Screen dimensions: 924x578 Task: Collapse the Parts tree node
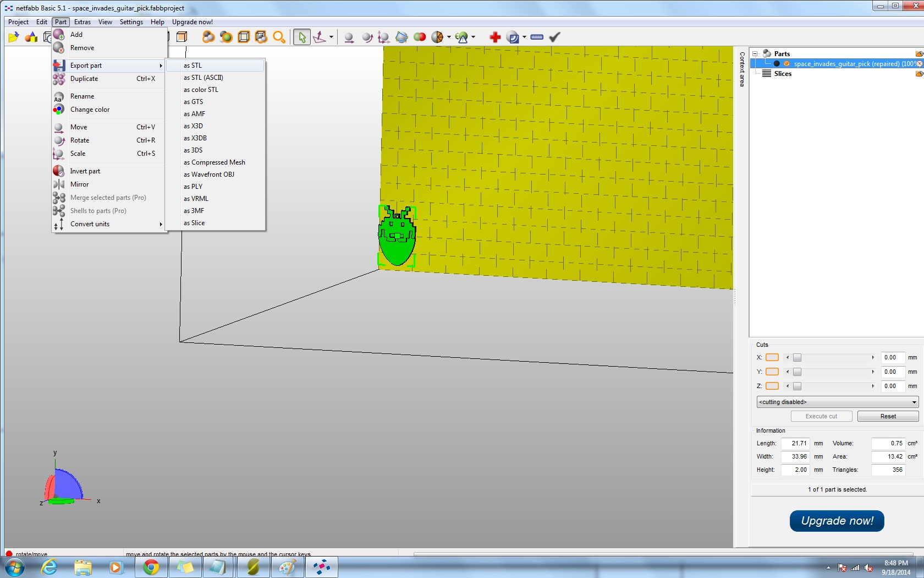(x=755, y=53)
